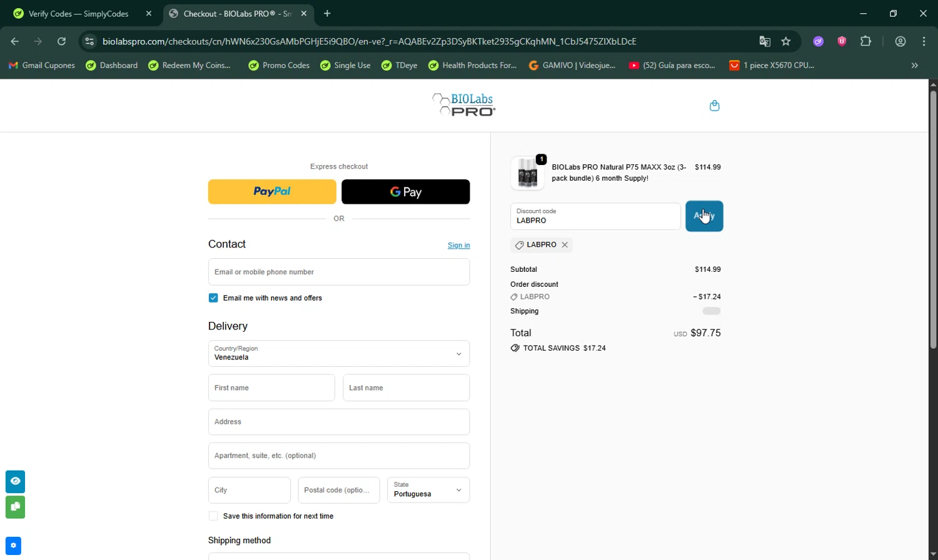
Task: Go back in browser history
Action: [15, 41]
